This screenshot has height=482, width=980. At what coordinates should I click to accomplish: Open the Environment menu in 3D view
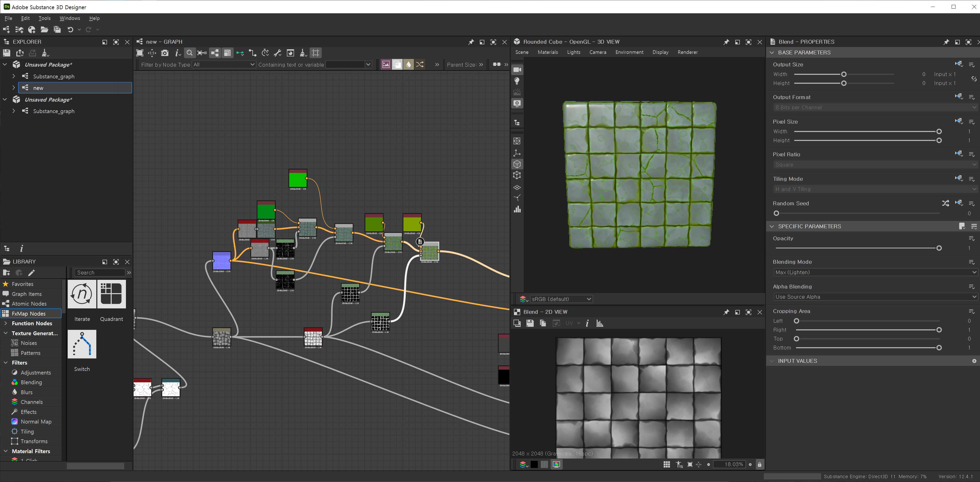click(x=629, y=52)
